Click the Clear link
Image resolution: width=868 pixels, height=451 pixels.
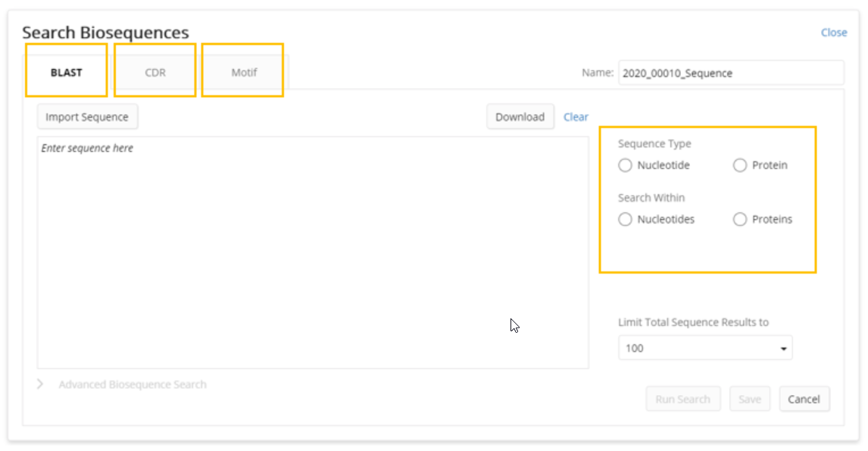576,117
